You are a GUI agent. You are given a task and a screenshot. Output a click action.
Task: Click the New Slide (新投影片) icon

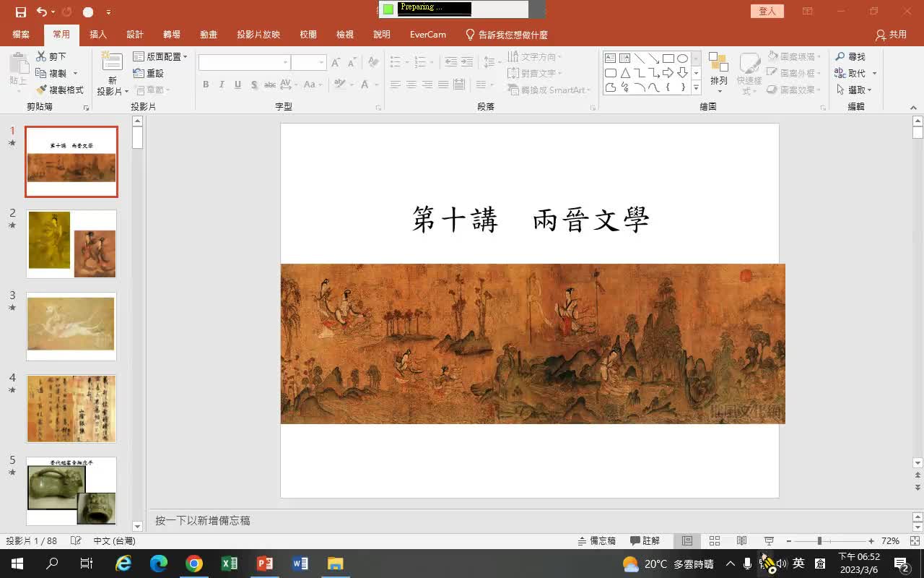[112, 61]
